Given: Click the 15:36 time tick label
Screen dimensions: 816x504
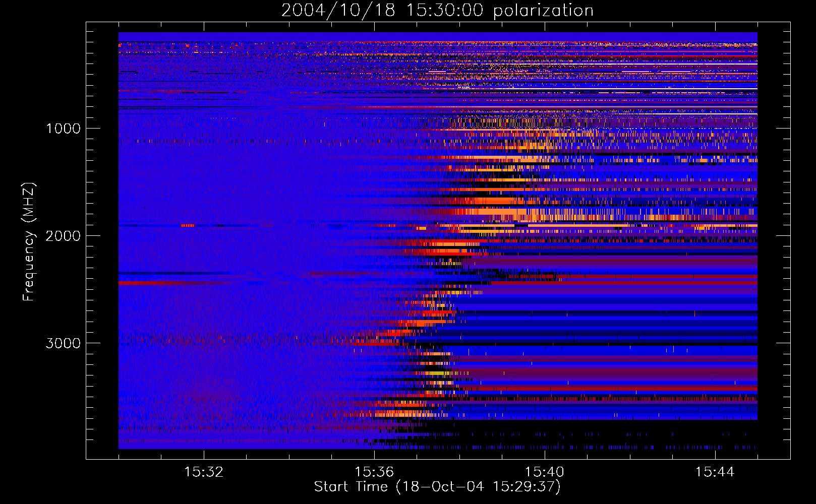Looking at the screenshot, I should (x=374, y=472).
